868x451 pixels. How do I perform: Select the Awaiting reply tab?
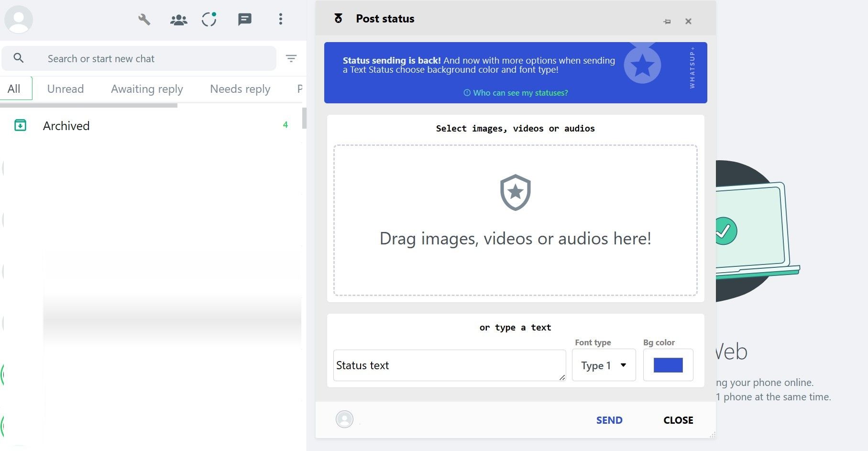(x=146, y=88)
